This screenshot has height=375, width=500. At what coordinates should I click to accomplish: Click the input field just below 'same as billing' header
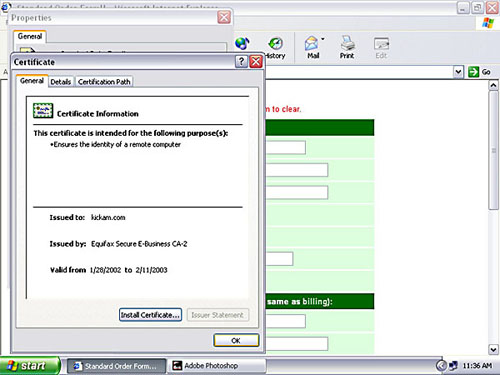point(286,321)
